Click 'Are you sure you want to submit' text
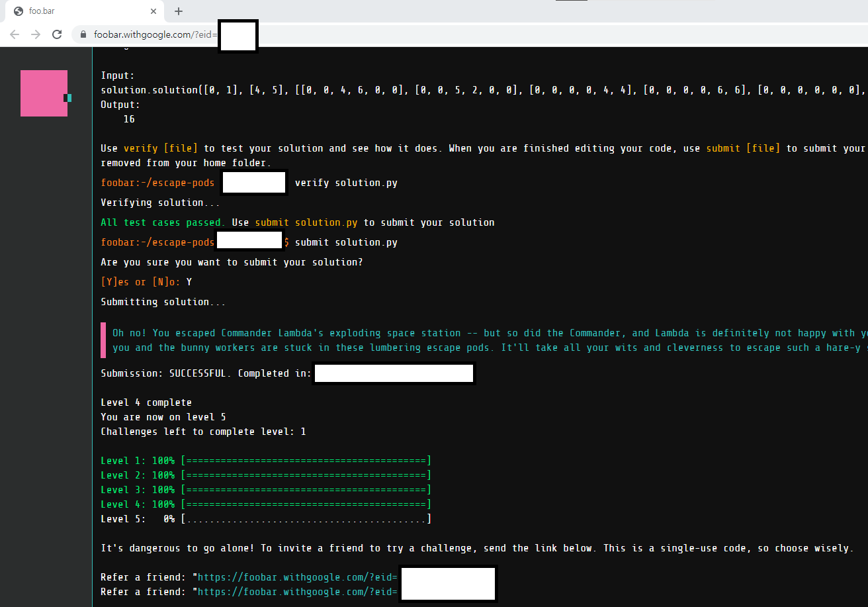Viewport: 868px width, 607px height. click(x=232, y=262)
